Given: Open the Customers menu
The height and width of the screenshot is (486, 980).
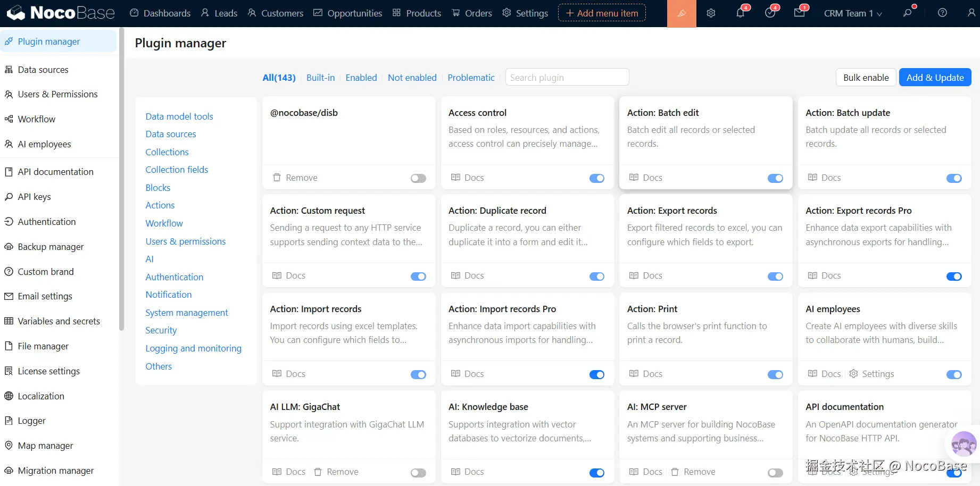Looking at the screenshot, I should (x=276, y=13).
